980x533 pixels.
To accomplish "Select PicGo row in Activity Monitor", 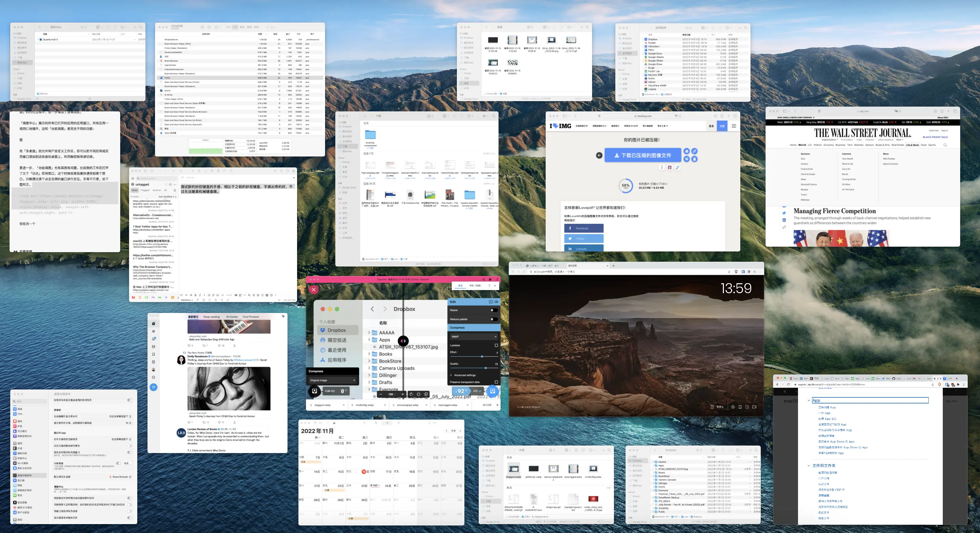I will click(240, 78).
